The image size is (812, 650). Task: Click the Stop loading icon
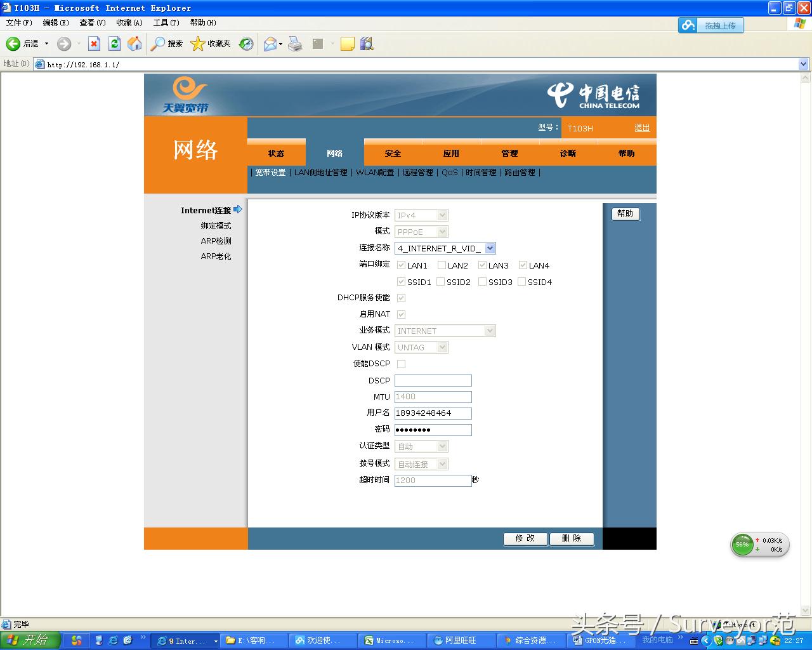94,44
